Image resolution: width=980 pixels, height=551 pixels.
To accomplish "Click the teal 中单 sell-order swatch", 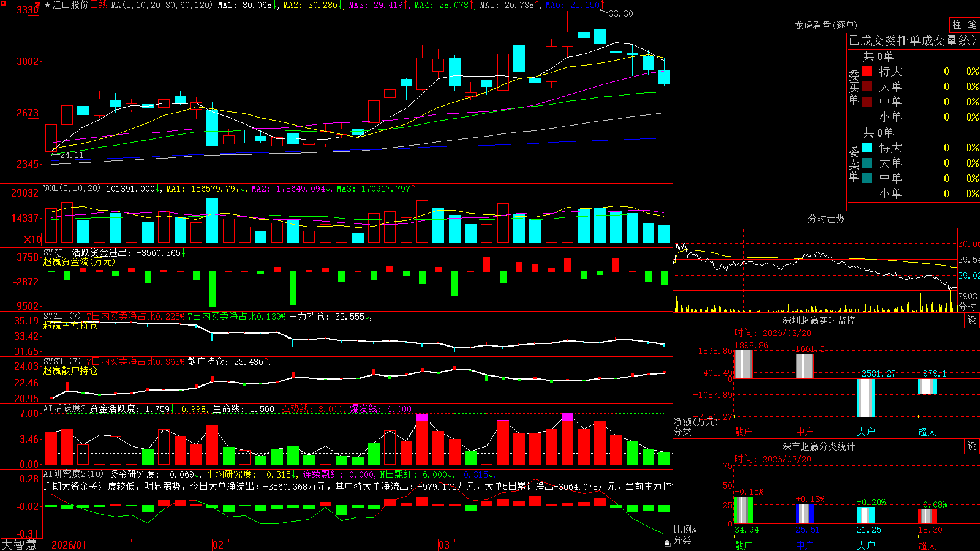I will (x=867, y=178).
